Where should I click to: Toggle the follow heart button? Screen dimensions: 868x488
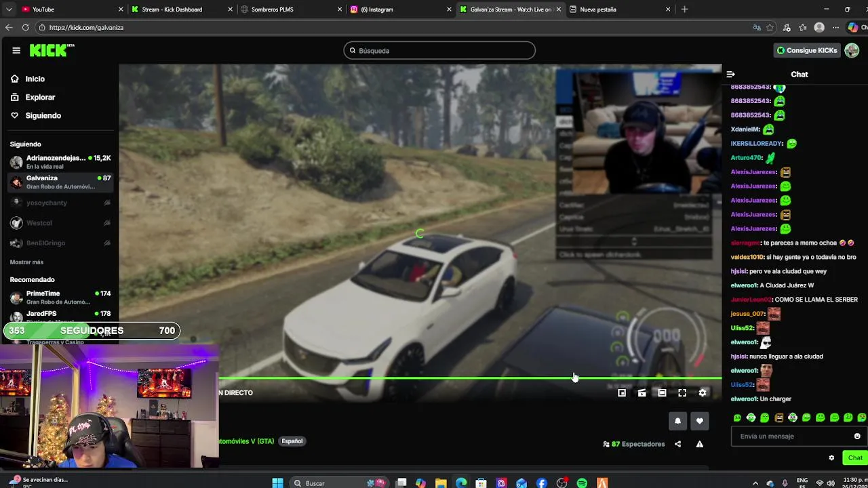700,421
